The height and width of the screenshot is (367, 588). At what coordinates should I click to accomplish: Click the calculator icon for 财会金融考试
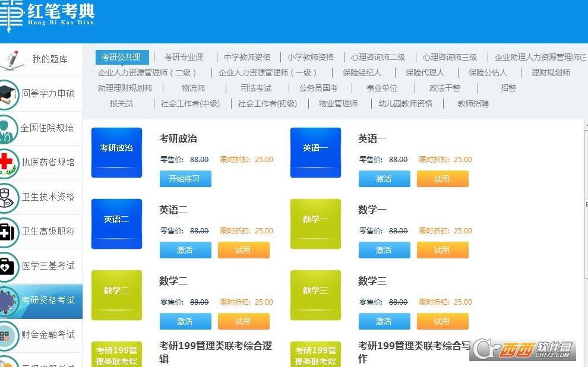point(8,336)
